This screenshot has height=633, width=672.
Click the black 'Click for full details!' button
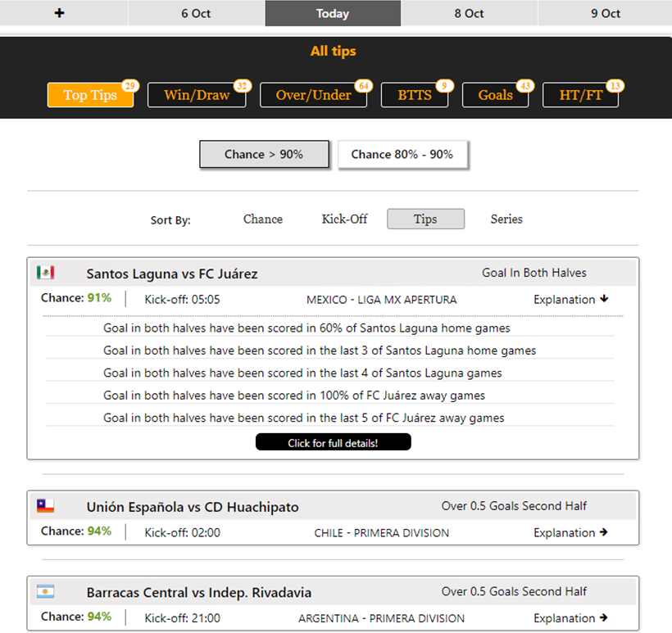click(333, 443)
